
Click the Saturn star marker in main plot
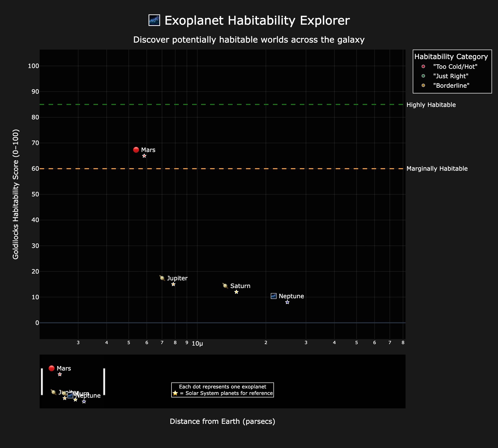[x=237, y=292]
